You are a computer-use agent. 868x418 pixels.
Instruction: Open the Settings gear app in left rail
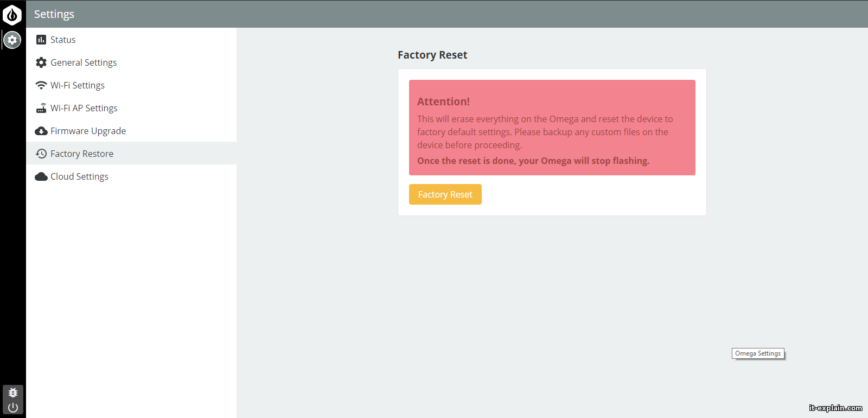(x=12, y=40)
